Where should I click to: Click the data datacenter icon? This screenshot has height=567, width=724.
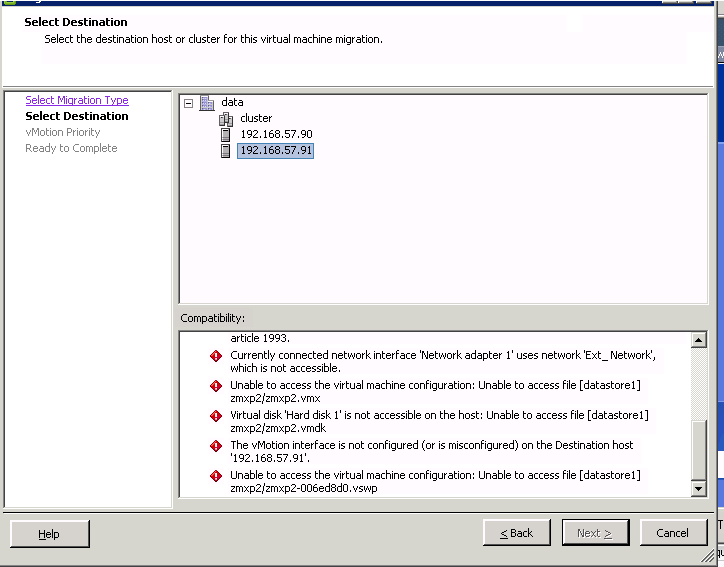[207, 103]
